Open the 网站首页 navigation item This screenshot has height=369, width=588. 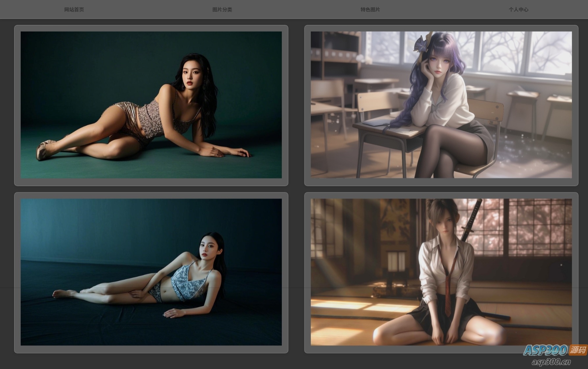coord(74,10)
